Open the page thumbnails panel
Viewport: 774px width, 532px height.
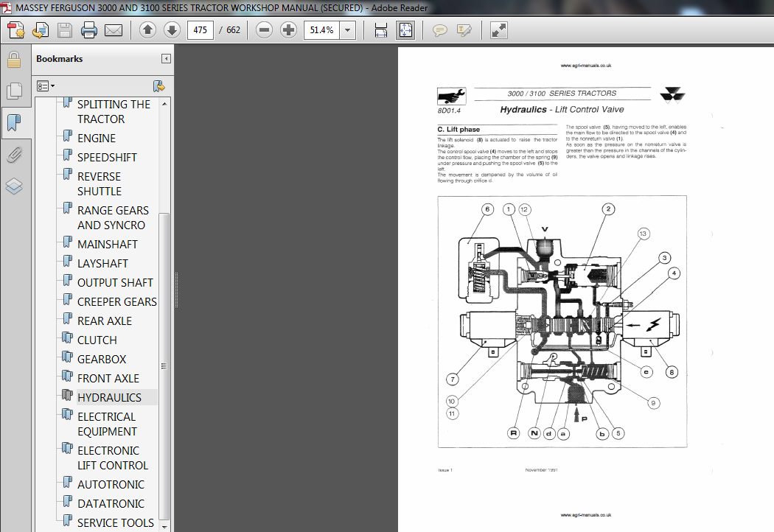tap(14, 91)
